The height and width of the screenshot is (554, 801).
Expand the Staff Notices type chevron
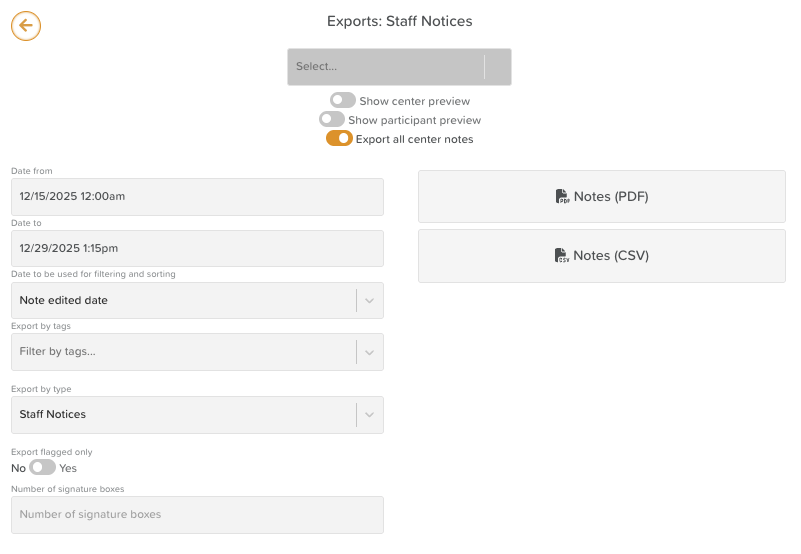[369, 415]
